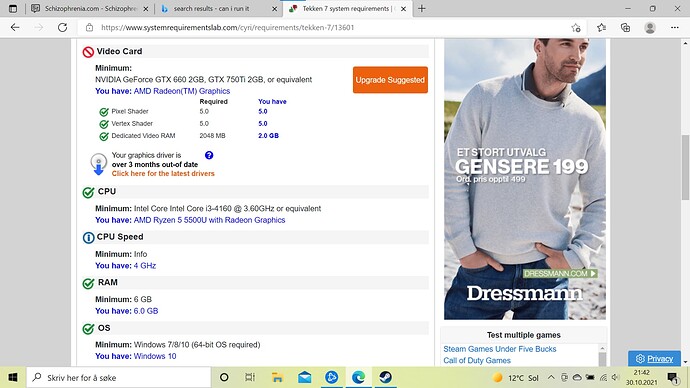Click the driver download arrow icon
The height and width of the screenshot is (388, 690).
point(99,164)
